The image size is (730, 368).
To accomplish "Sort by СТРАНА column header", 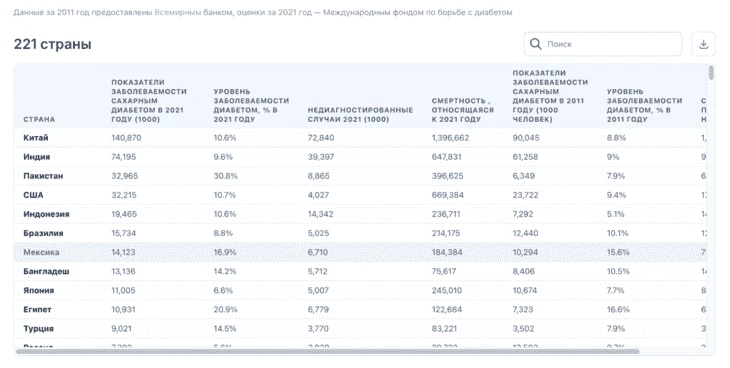I will pyautogui.click(x=39, y=119).
